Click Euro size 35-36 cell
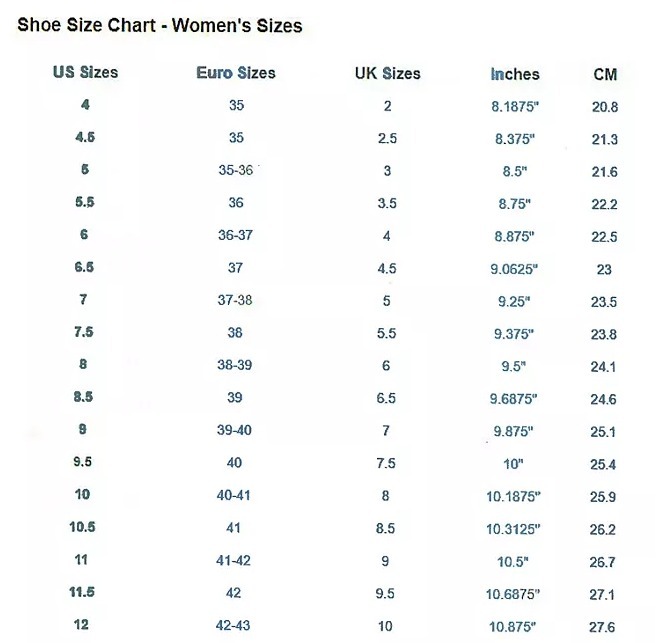Screen dimensions: 670x643 coord(236,171)
